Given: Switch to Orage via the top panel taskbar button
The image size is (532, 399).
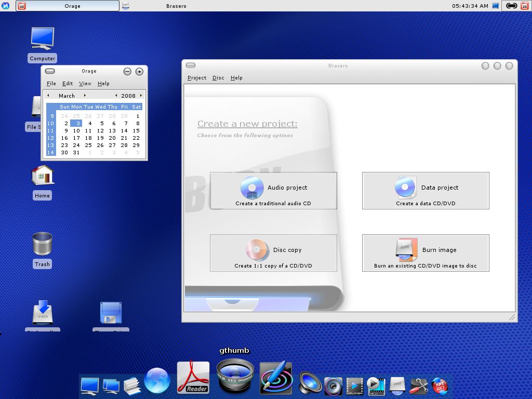Looking at the screenshot, I should (68, 6).
